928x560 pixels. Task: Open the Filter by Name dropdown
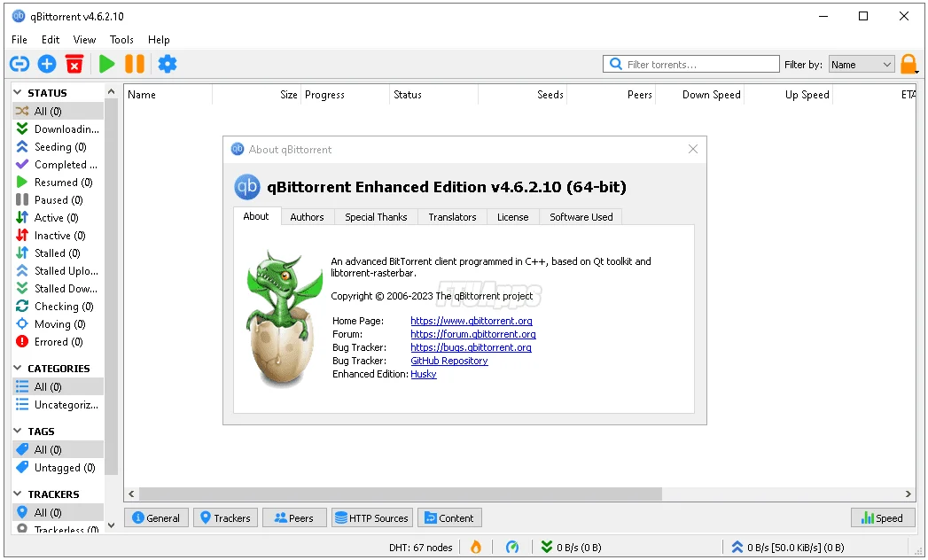862,65
